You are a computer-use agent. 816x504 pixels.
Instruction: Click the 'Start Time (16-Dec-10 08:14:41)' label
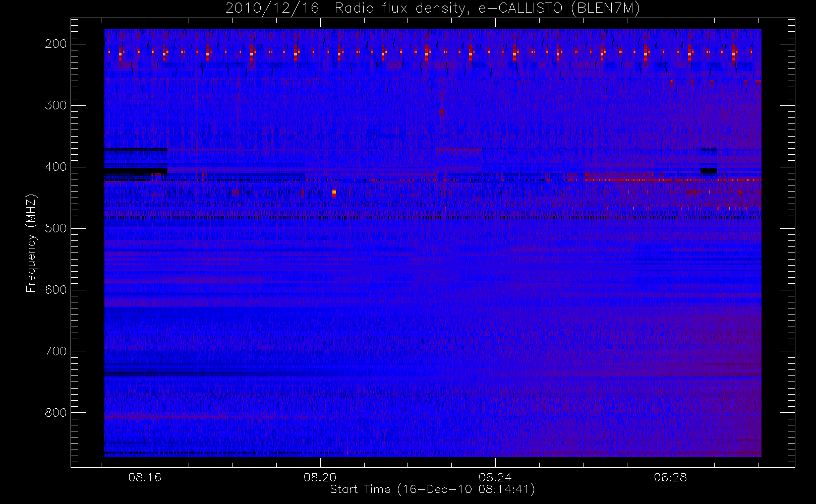tap(432, 489)
